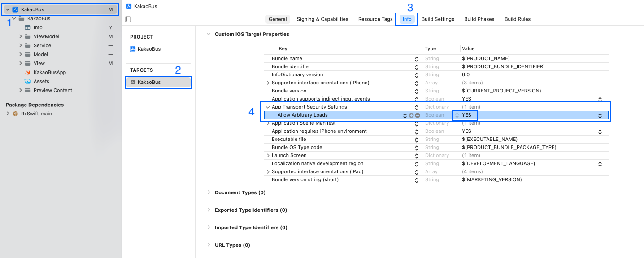Click the Value column header

point(468,48)
